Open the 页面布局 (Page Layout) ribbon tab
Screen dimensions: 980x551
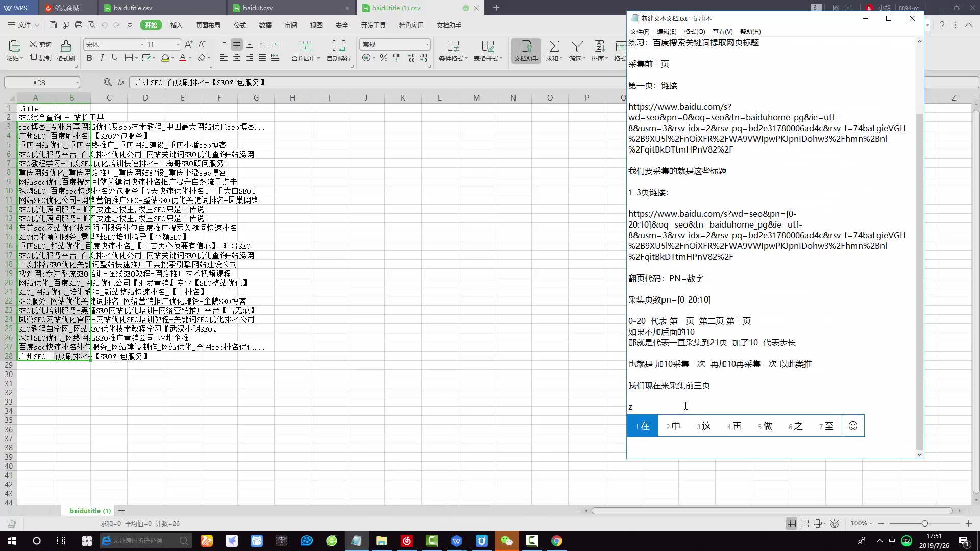click(x=208, y=25)
